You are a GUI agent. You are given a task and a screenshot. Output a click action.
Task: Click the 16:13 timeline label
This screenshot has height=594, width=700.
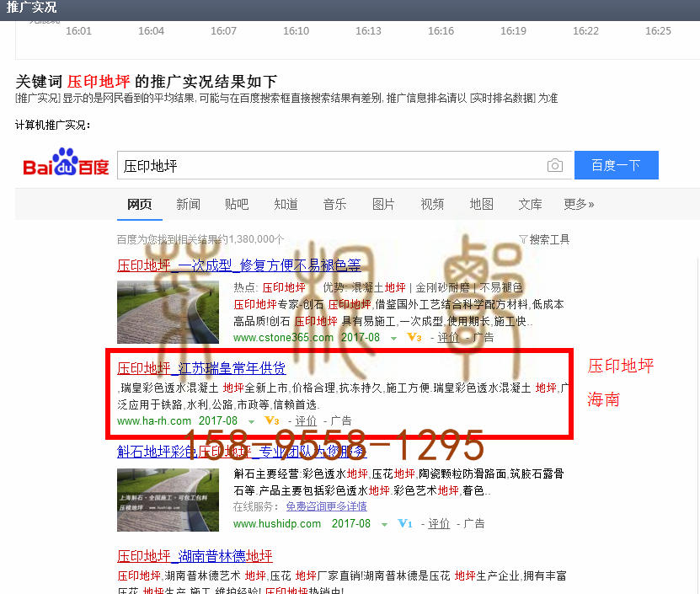368,31
